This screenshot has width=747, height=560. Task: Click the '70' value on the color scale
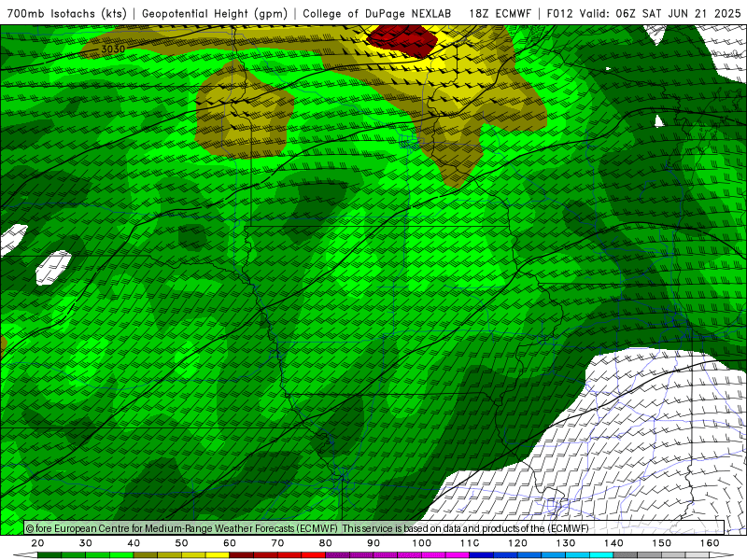click(277, 543)
